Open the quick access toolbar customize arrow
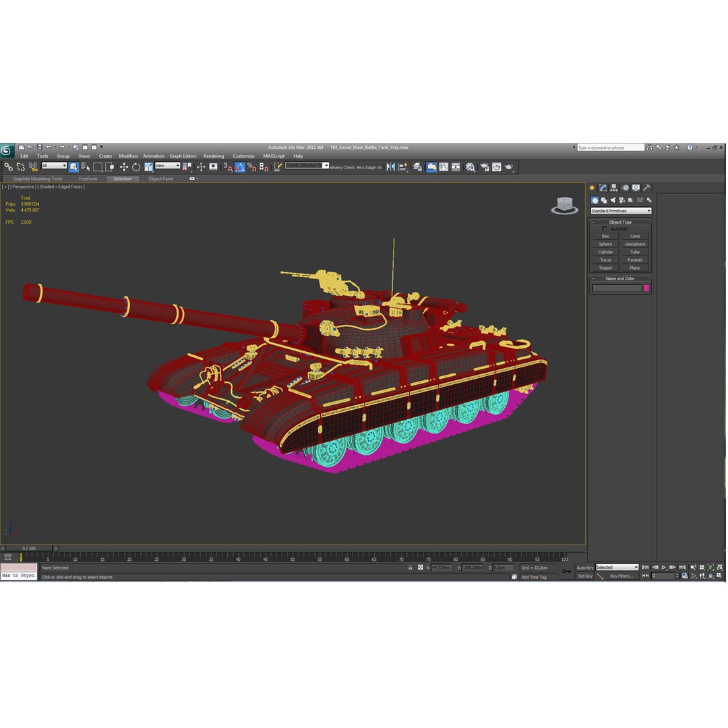This screenshot has height=728, width=728. click(102, 147)
